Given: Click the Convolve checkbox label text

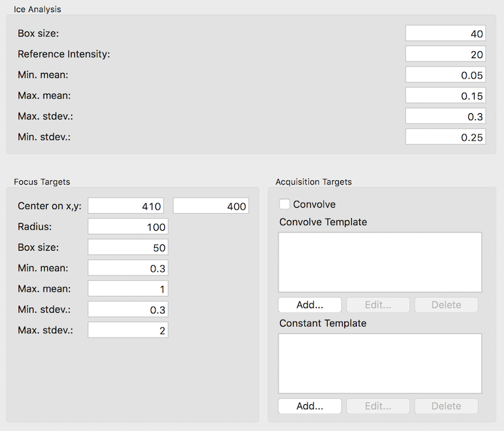Looking at the screenshot, I should 314,205.
